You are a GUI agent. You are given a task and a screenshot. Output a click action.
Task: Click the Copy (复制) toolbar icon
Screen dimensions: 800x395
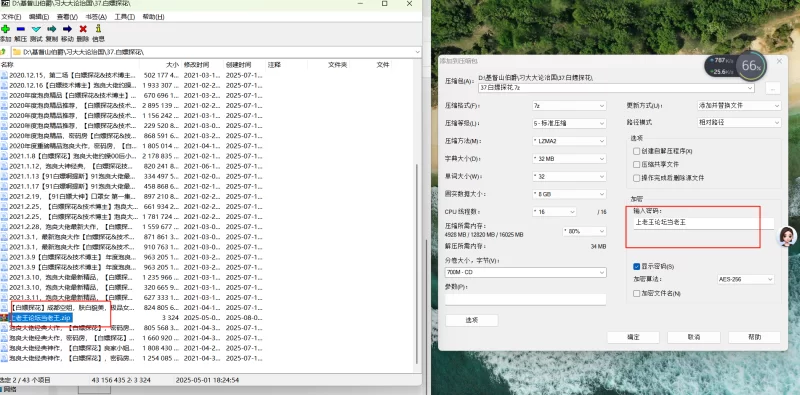(x=52, y=29)
